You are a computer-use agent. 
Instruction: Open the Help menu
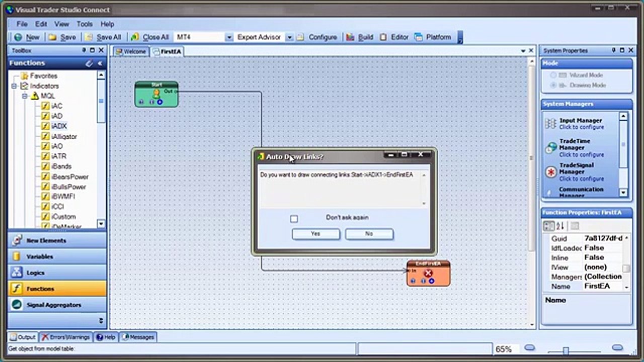107,24
